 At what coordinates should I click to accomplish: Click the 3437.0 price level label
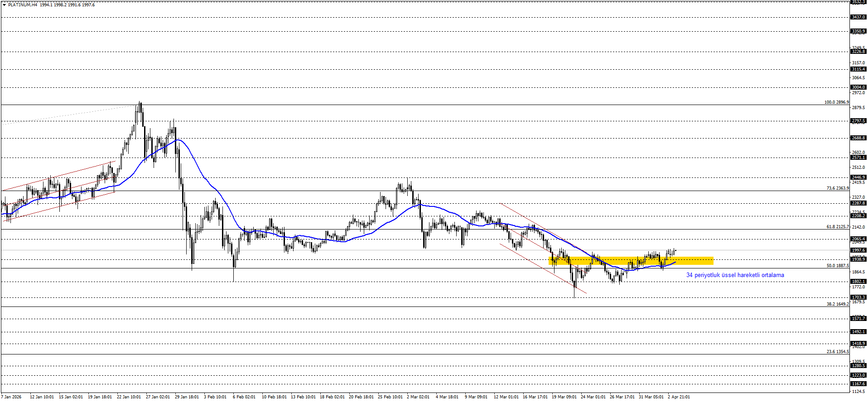point(858,17)
